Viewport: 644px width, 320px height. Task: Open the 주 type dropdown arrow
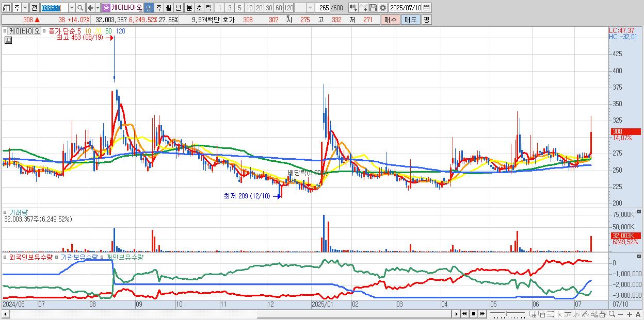(25, 8)
